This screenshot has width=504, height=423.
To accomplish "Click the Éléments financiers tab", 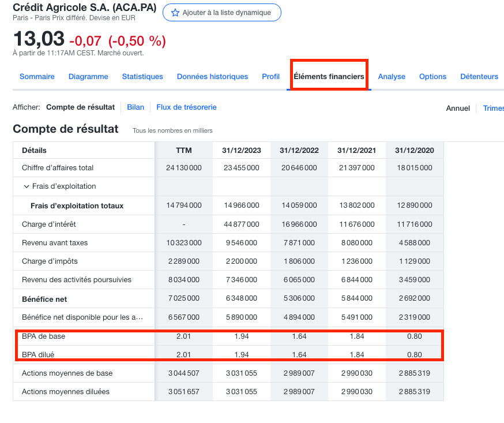I will click(x=329, y=77).
